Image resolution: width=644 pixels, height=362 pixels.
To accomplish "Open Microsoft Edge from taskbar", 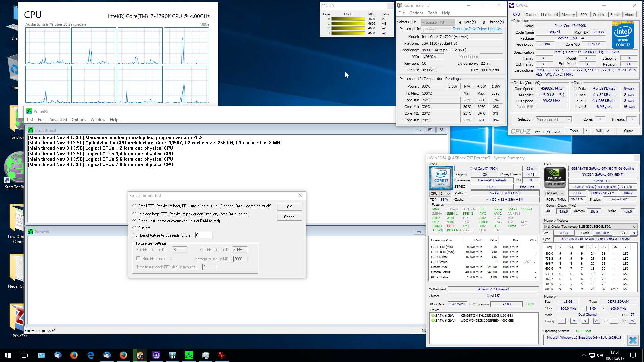I will (x=91, y=355).
